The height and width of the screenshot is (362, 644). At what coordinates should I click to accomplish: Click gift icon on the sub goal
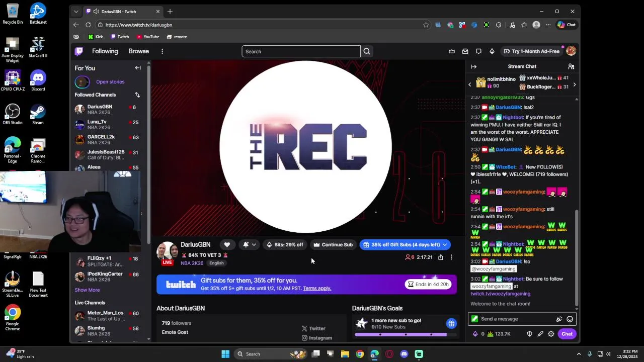[x=451, y=323]
